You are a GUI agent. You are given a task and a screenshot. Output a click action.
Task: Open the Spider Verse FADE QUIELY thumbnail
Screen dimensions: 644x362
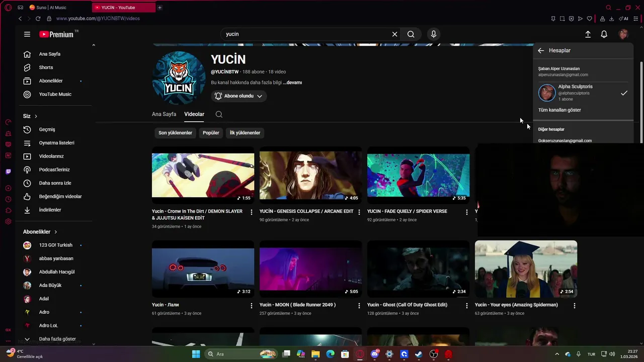click(x=418, y=175)
